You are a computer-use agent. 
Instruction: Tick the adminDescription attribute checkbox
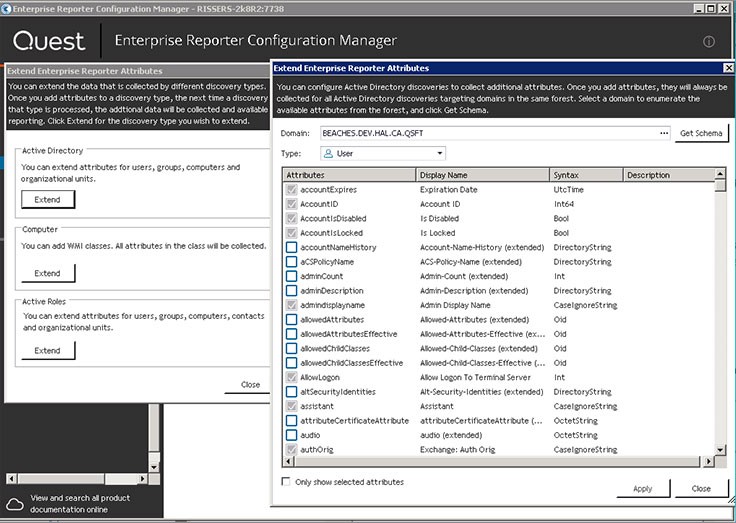pos(291,291)
